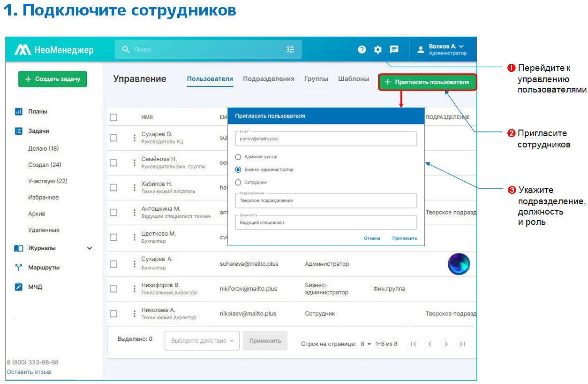
Task: Open МЧД in the sidebar
Action: (35, 287)
